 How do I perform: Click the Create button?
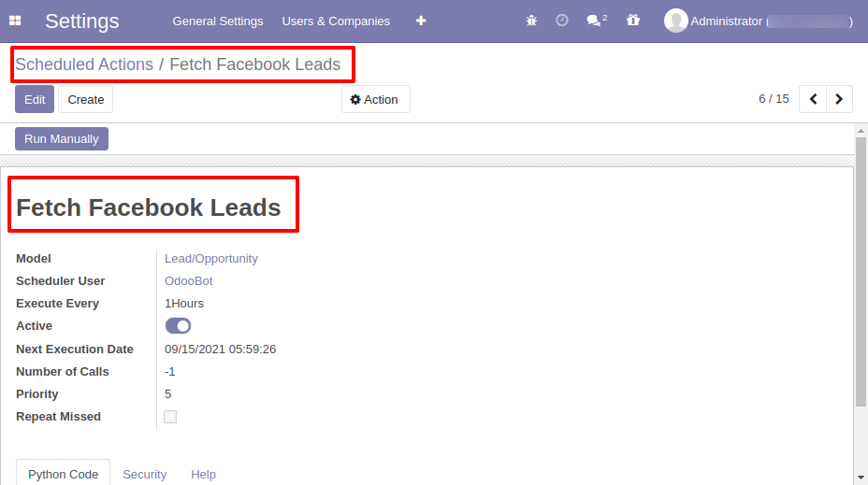point(86,99)
